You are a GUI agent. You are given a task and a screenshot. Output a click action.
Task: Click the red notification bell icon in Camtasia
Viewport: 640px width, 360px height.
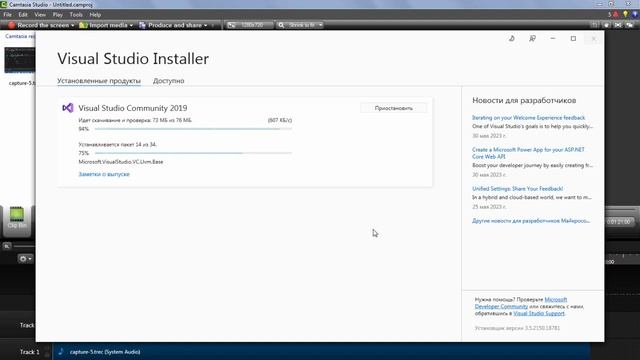[x=615, y=15]
